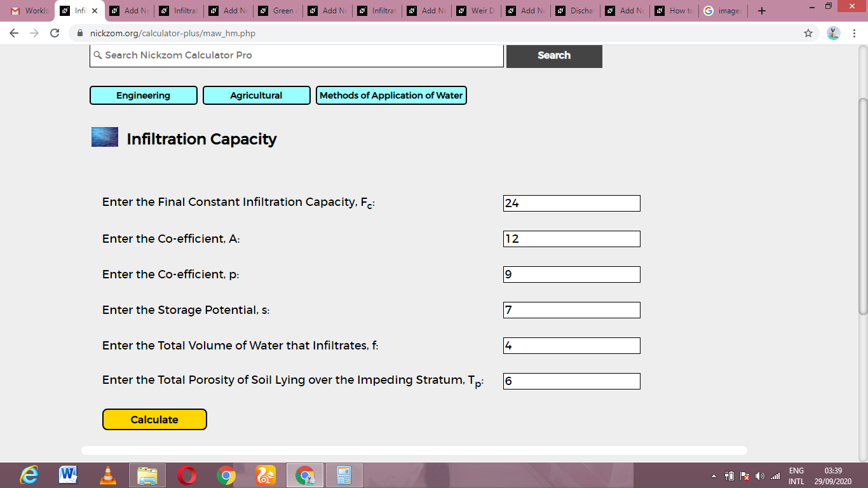Click the Total Volume field with 4
This screenshot has width=868, height=488.
[572, 346]
